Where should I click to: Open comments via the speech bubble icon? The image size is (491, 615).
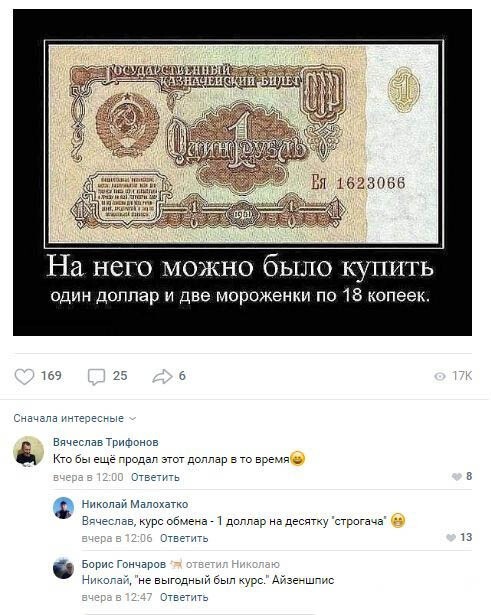[x=96, y=377]
